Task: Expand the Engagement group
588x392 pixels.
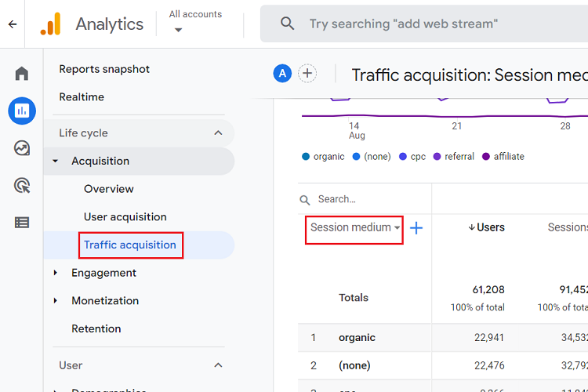Action: point(55,273)
